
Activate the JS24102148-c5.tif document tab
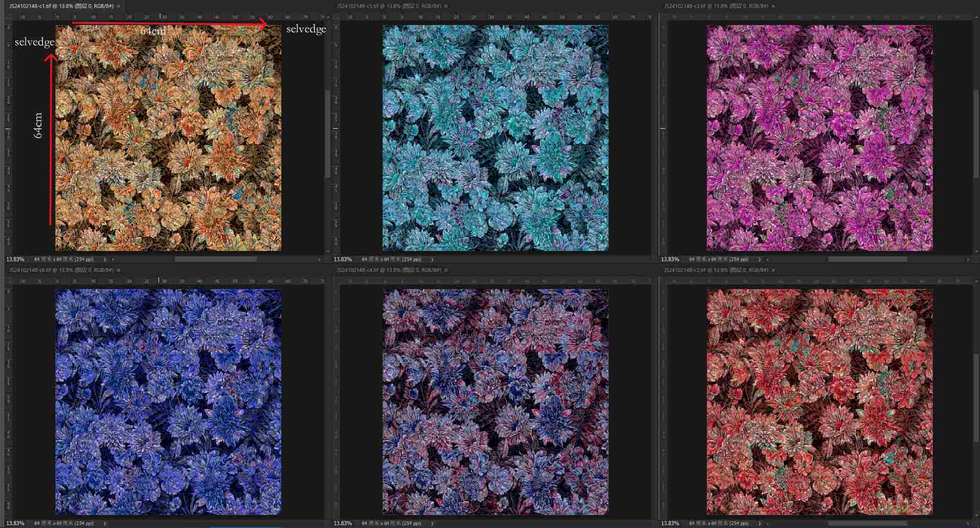tap(388, 6)
